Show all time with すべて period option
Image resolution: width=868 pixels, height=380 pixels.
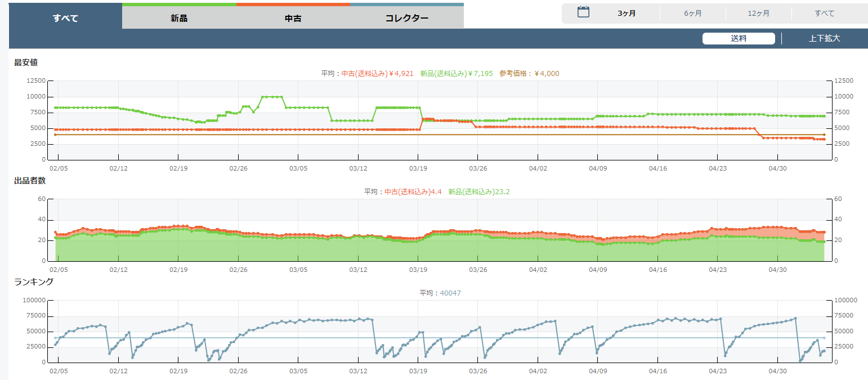[825, 14]
